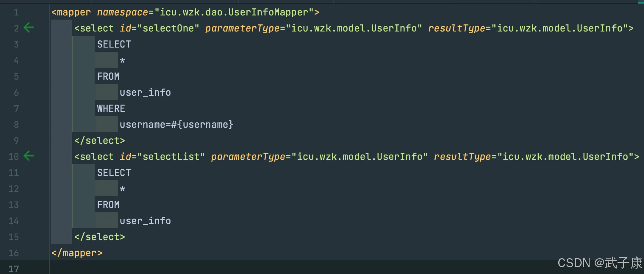The height and width of the screenshot is (274, 644).
Task: Click the user_info table name on line 6
Action: (145, 92)
